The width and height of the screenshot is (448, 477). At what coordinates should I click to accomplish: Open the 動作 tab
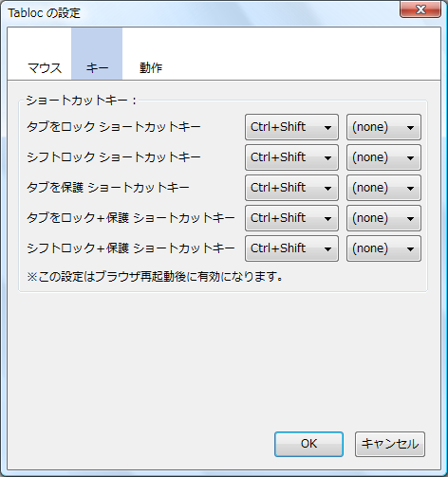pyautogui.click(x=151, y=68)
